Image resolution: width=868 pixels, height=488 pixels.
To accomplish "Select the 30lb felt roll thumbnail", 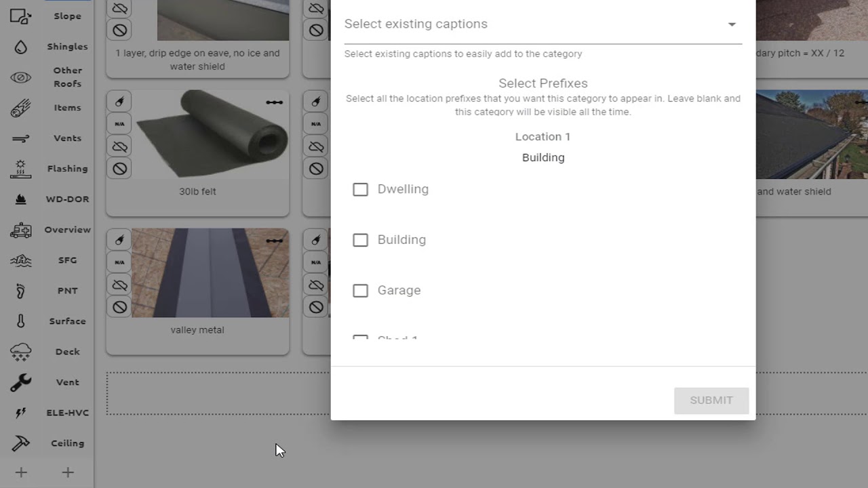I will 210,134.
